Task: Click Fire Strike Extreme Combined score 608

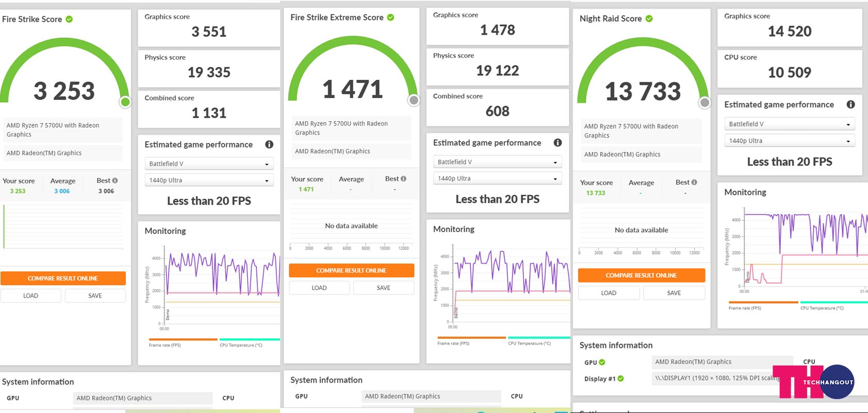Action: [497, 111]
